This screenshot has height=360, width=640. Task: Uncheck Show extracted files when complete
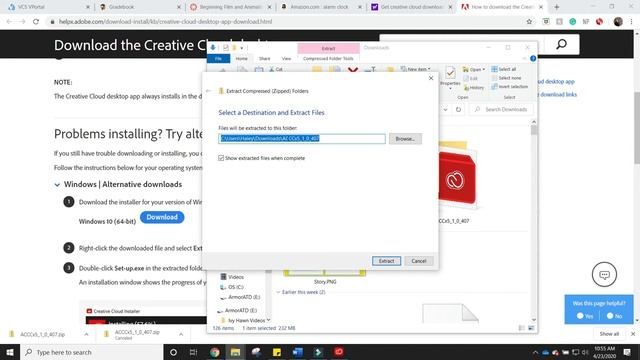pos(221,158)
